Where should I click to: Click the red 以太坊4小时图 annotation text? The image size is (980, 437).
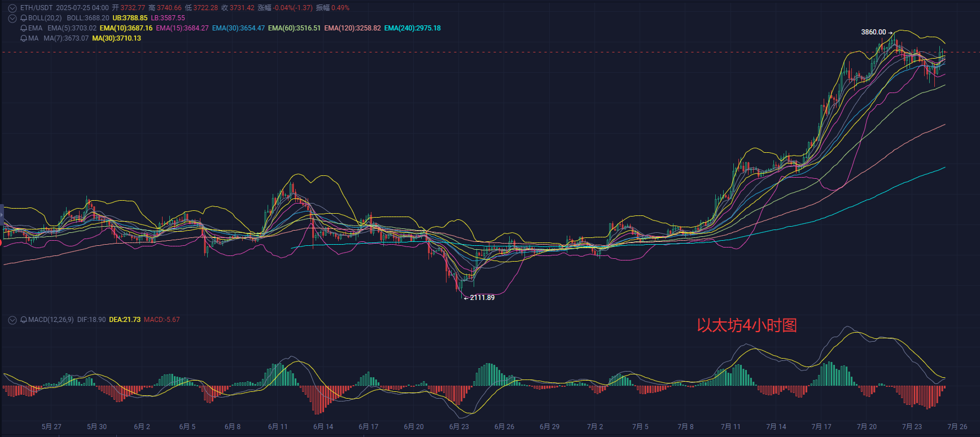tap(747, 325)
